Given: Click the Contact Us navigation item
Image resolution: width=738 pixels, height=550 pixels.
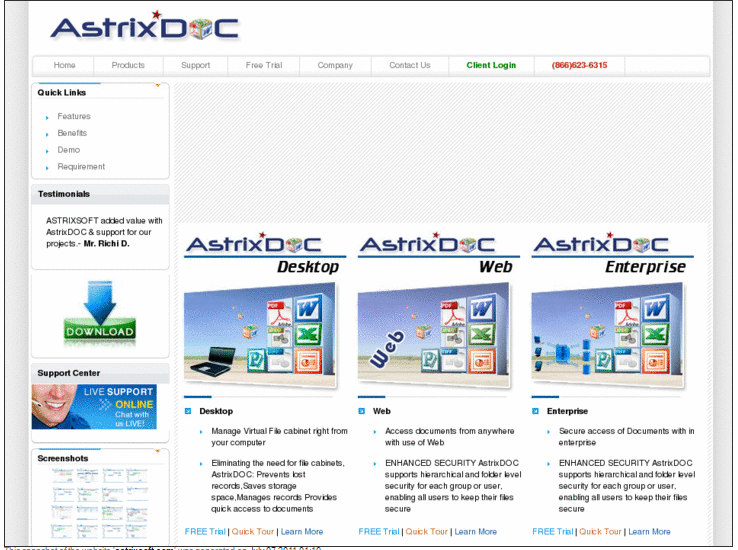Looking at the screenshot, I should [409, 66].
